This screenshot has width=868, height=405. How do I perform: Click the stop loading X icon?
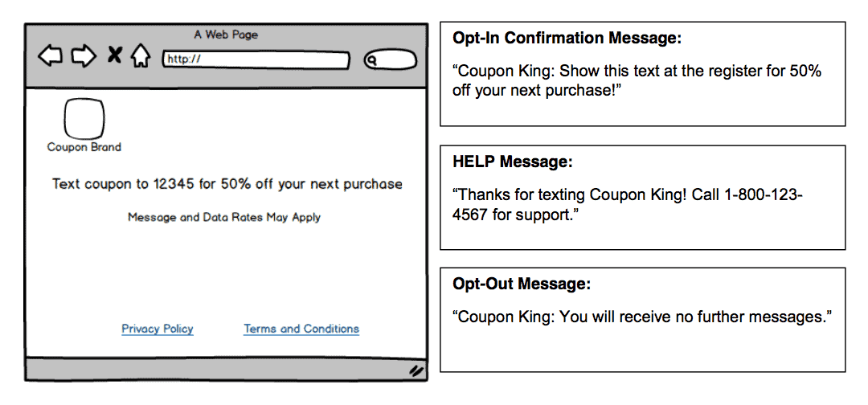115,55
